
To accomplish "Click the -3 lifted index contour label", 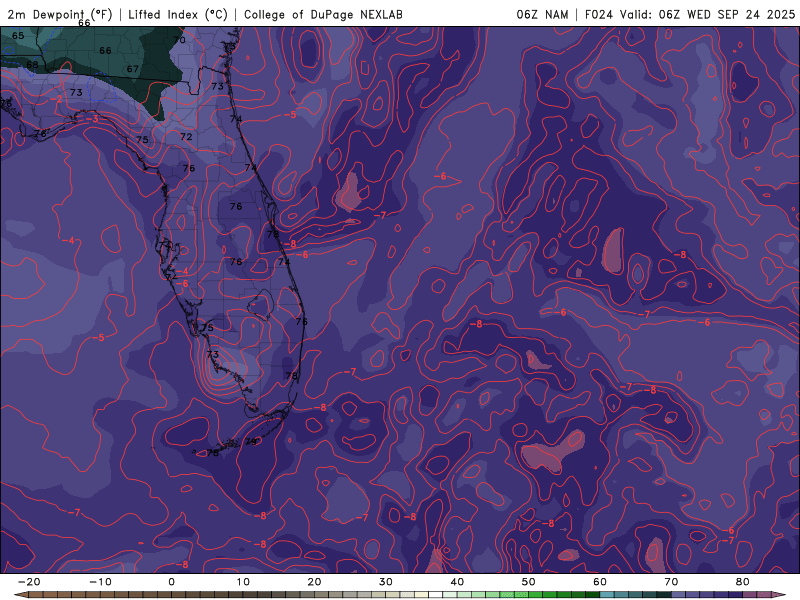I will point(92,119).
